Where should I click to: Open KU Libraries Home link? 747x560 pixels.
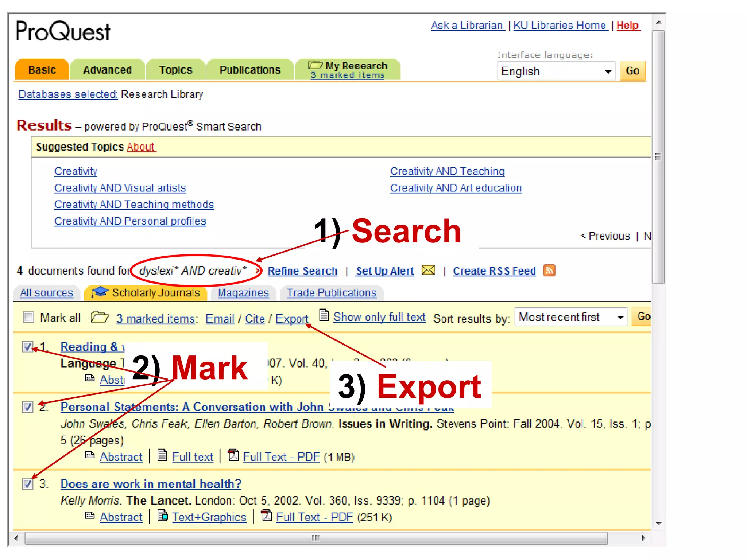(561, 25)
